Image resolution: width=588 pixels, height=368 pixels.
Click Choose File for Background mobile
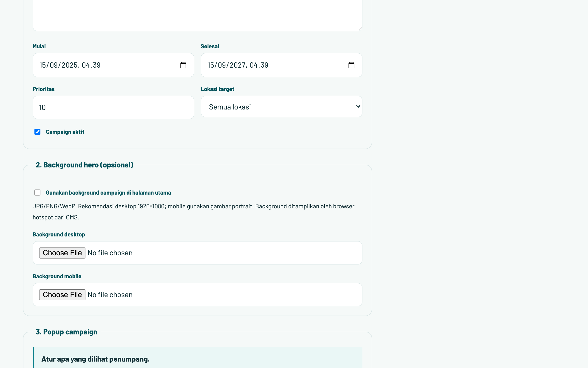pyautogui.click(x=62, y=295)
